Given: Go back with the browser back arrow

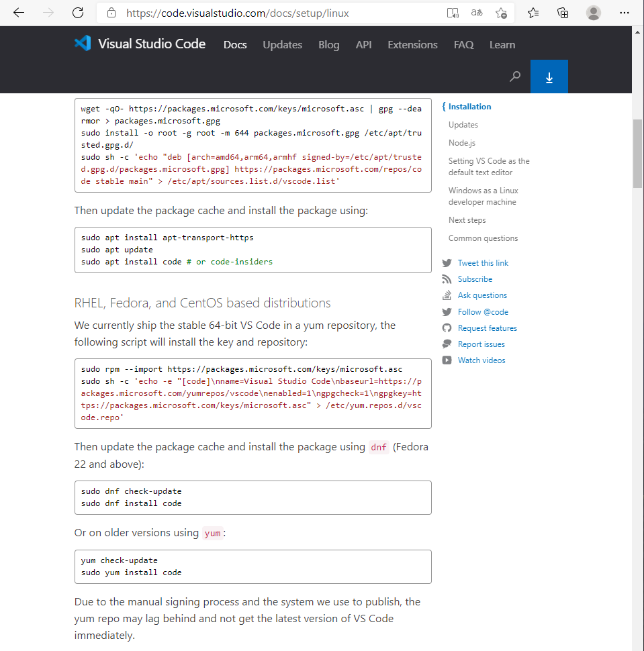Looking at the screenshot, I should 19,13.
